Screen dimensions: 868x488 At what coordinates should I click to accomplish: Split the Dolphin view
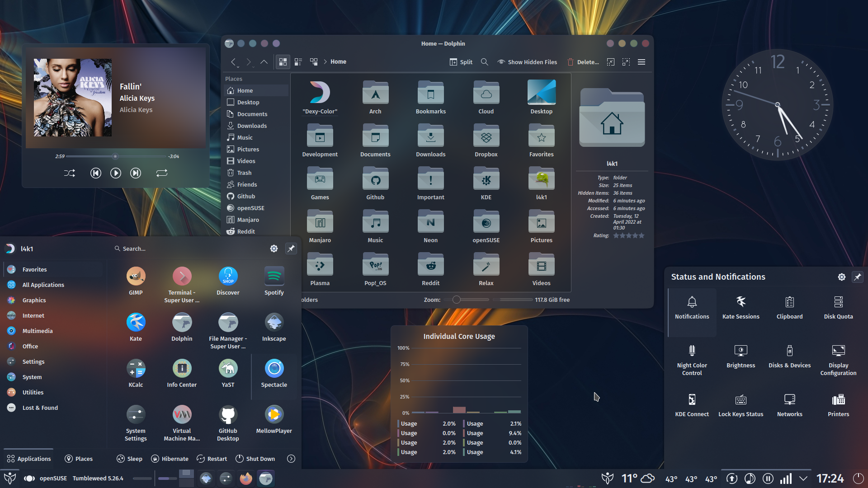click(x=461, y=62)
